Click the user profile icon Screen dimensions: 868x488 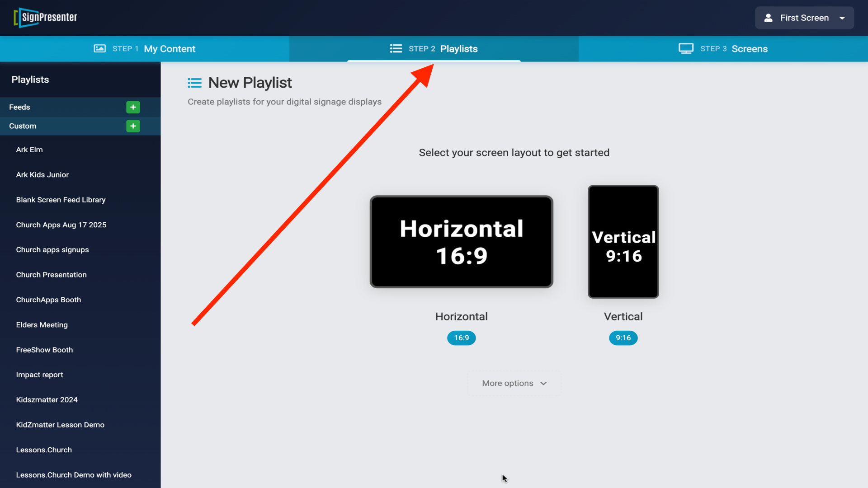(768, 18)
